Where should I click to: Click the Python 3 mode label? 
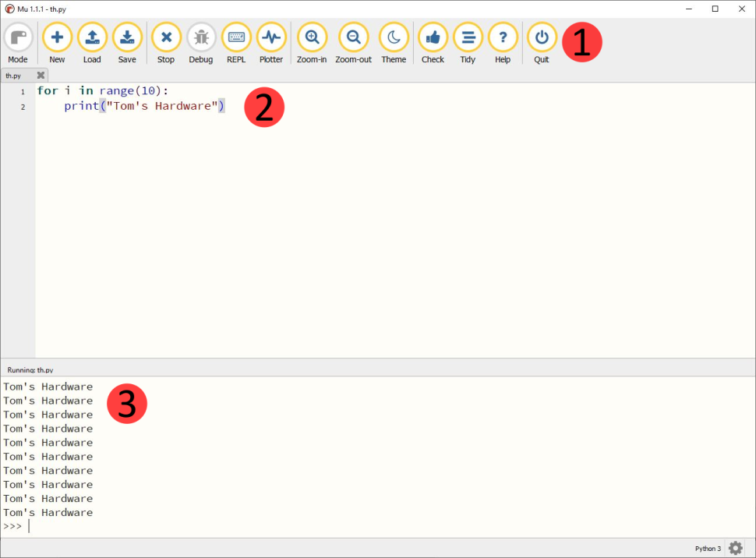click(x=708, y=549)
